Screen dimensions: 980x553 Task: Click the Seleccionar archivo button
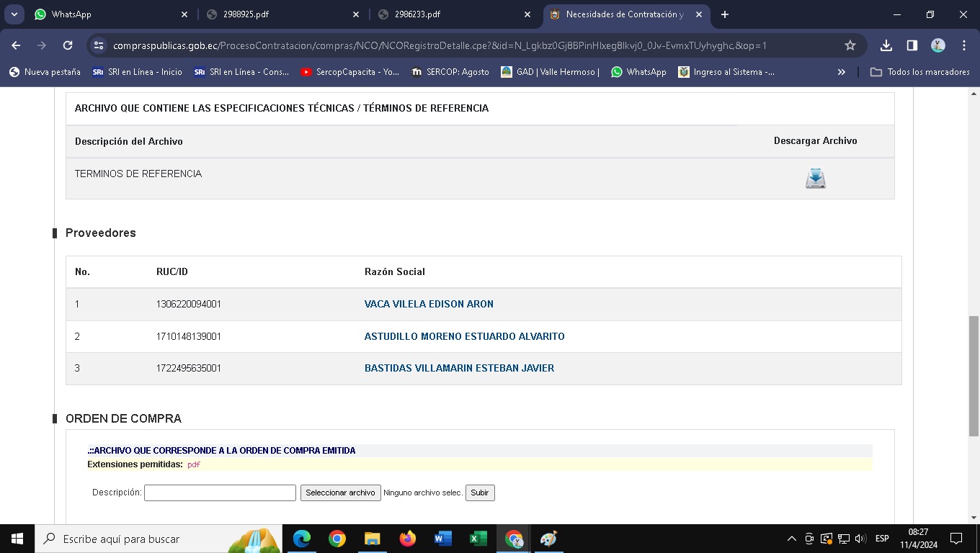point(340,493)
